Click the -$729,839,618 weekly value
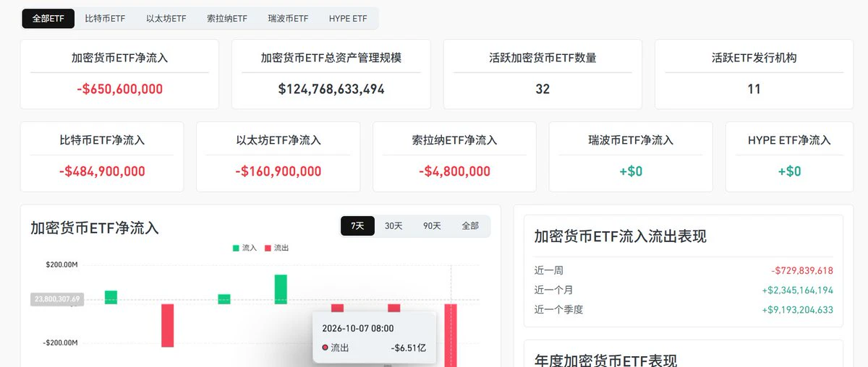The image size is (868, 367). (802, 271)
